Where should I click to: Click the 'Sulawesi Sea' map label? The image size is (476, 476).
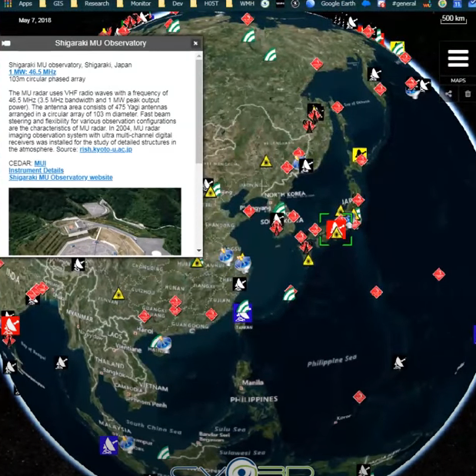tap(242, 453)
